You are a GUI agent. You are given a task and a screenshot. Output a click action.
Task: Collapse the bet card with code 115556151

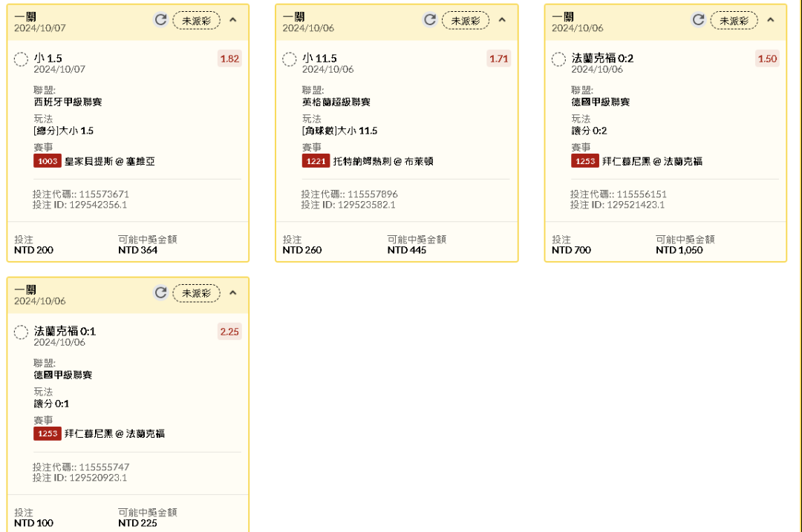(770, 20)
